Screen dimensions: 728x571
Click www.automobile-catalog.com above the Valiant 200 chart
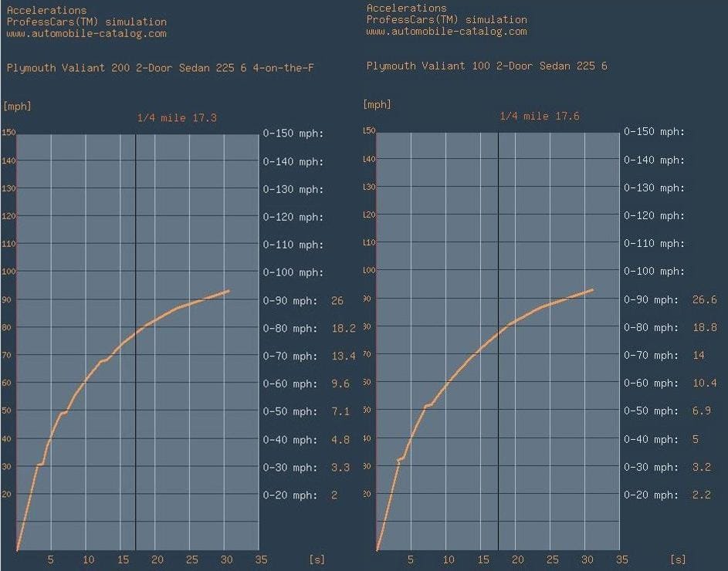(x=86, y=33)
